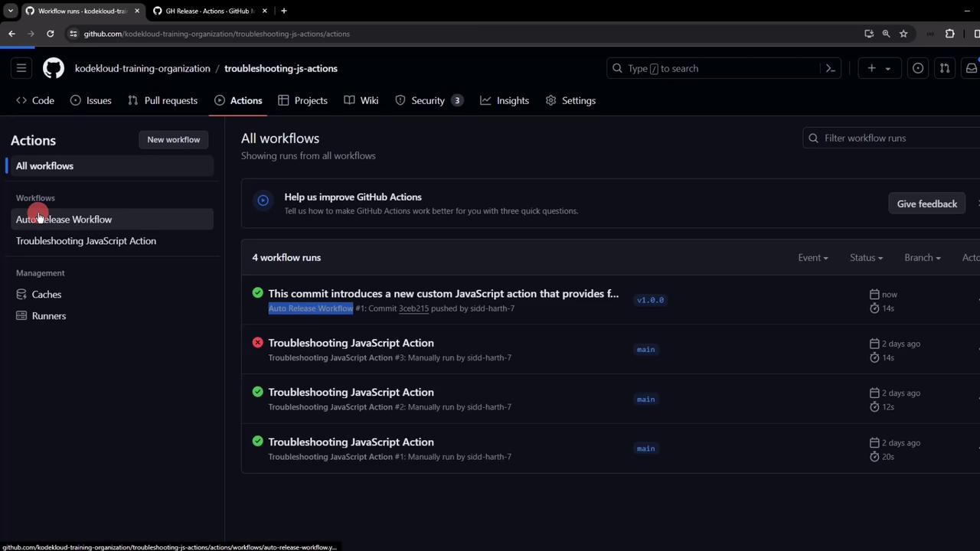980x551 pixels.
Task: Select Troubleshooting JavaScript Action in the sidebar
Action: 112,241
